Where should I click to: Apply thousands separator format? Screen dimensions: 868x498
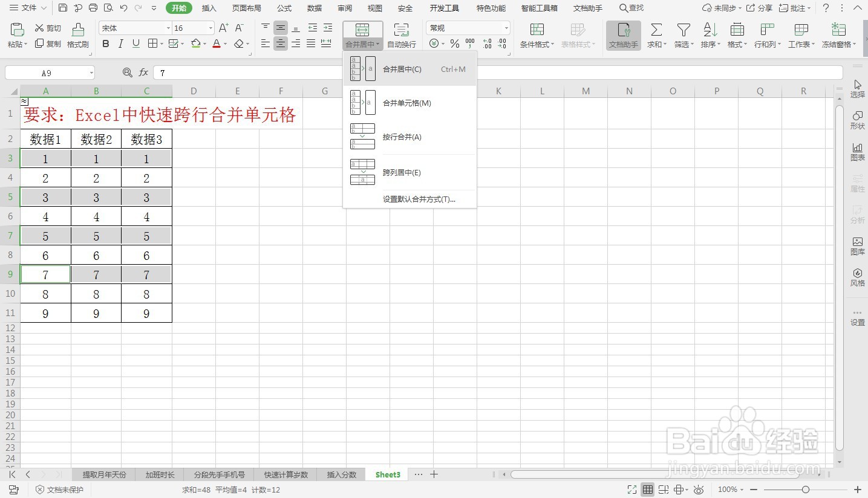point(470,44)
